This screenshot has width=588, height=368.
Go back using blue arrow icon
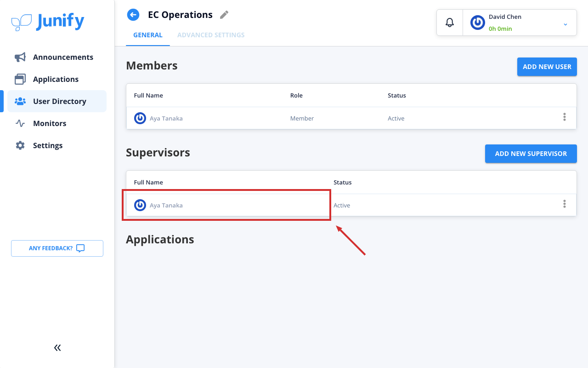(133, 15)
